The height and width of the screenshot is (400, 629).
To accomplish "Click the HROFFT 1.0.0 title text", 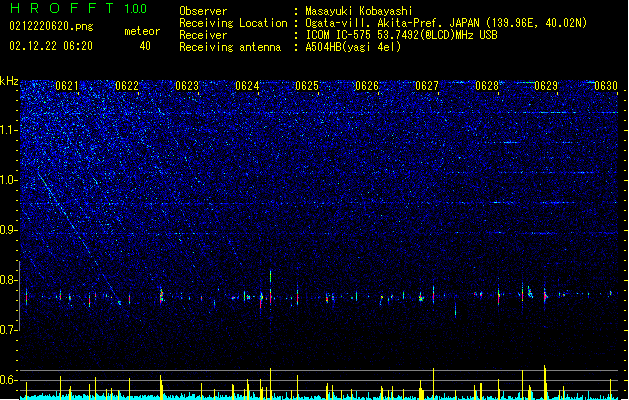I will (79, 8).
